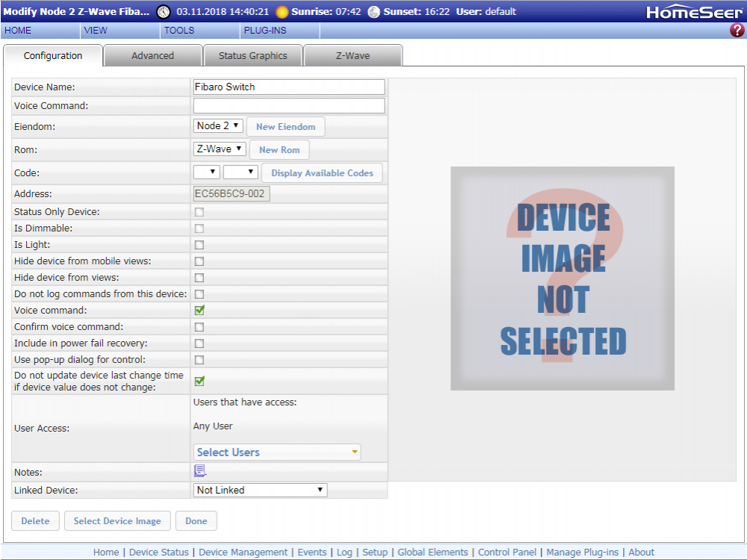747x560 pixels.
Task: Toggle Hide device from views checkbox
Action: [x=199, y=278]
